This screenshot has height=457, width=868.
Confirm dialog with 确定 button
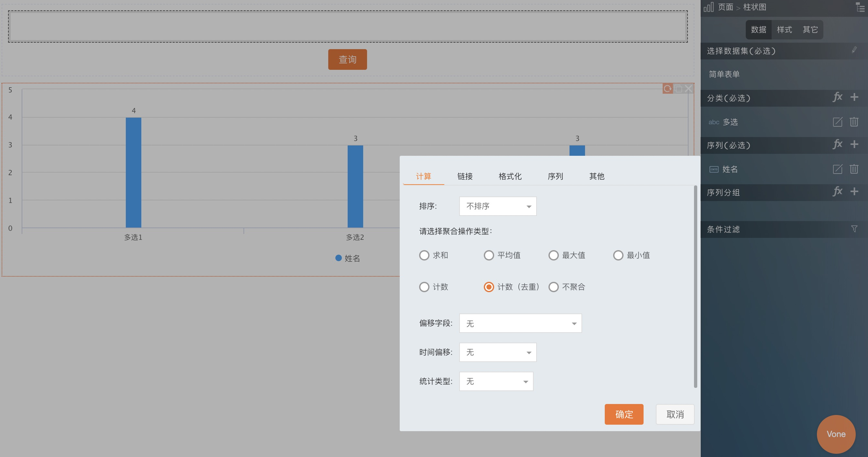click(624, 414)
